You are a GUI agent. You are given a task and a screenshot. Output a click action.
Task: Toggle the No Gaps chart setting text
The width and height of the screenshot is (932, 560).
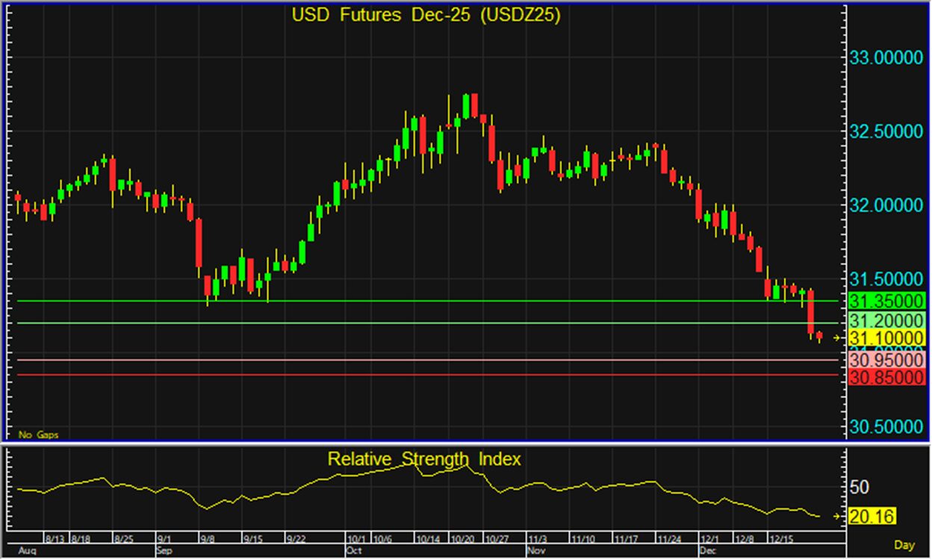tap(38, 434)
